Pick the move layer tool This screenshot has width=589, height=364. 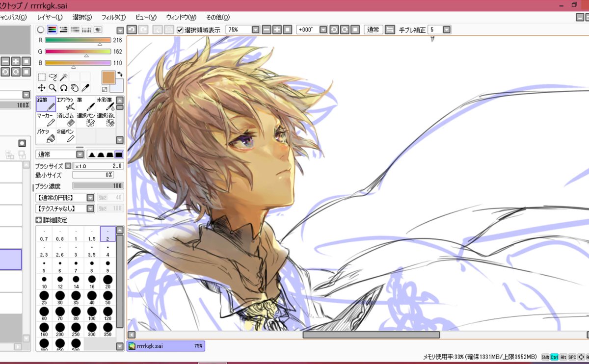[x=42, y=88]
